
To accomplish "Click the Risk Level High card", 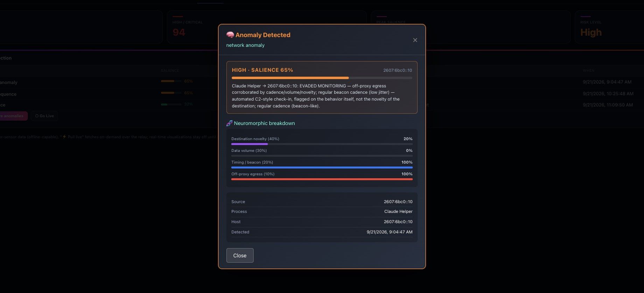I will (x=609, y=27).
